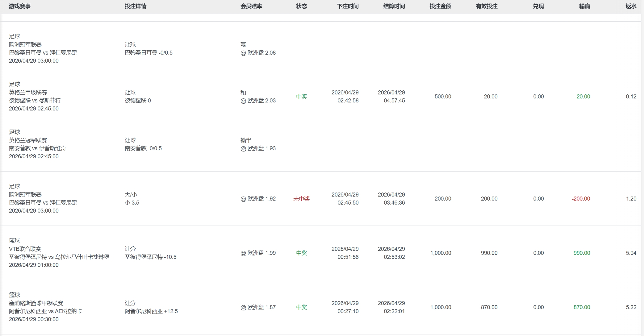Click the 状态 column header
The width and height of the screenshot is (644, 336).
[x=301, y=6]
